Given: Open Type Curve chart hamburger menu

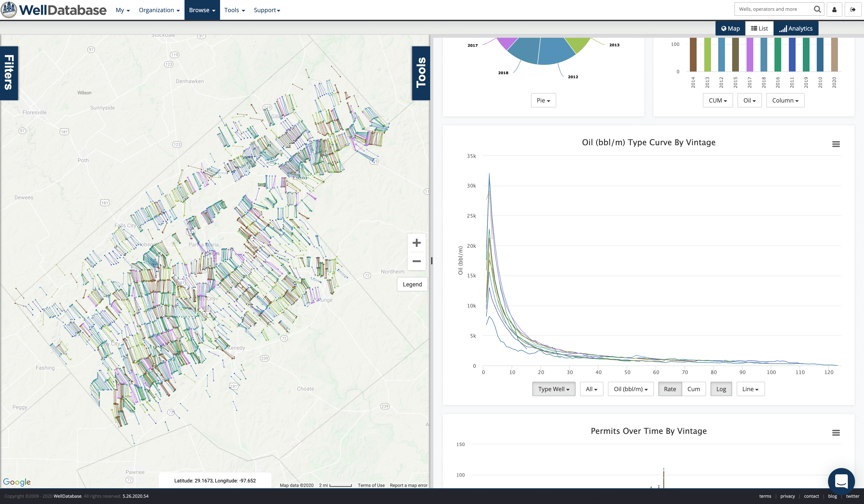Looking at the screenshot, I should click(836, 144).
